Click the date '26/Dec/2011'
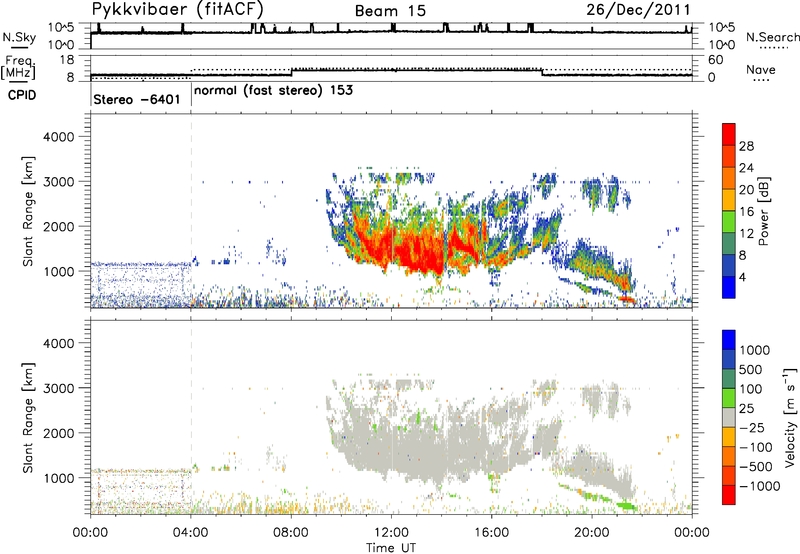The height and width of the screenshot is (554, 800). [638, 10]
